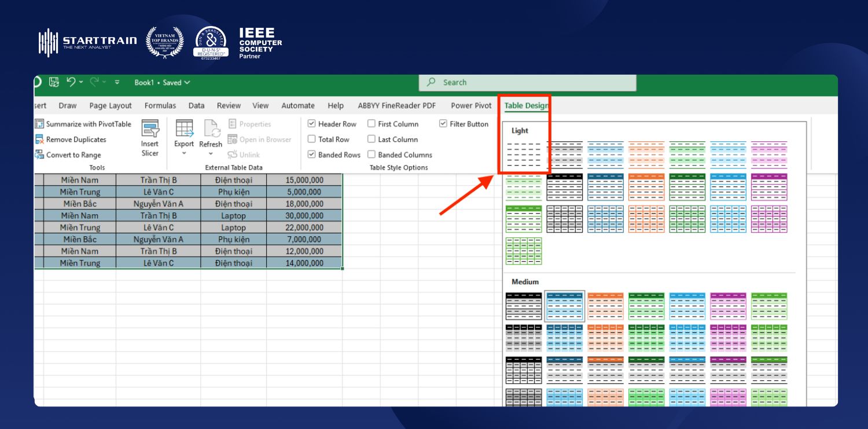Choose the Light purple gridded table style
Viewport: 868px width, 429px height.
tap(769, 219)
